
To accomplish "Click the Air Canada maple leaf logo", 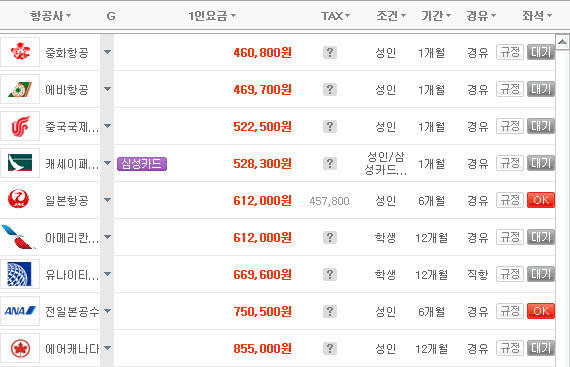I will 20,348.
